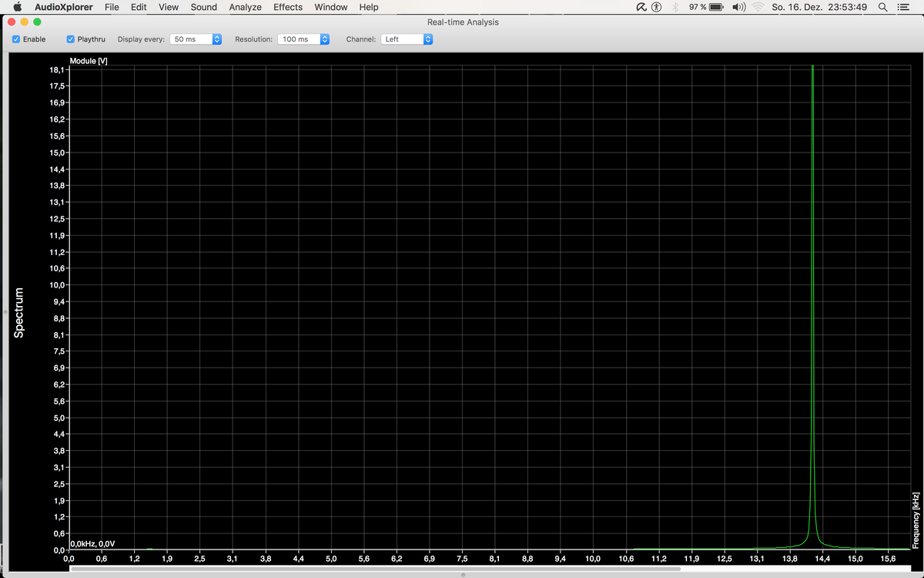Click the 15,6 value on the horizontal axis
Viewport: 924px width, 578px height.
[888, 558]
